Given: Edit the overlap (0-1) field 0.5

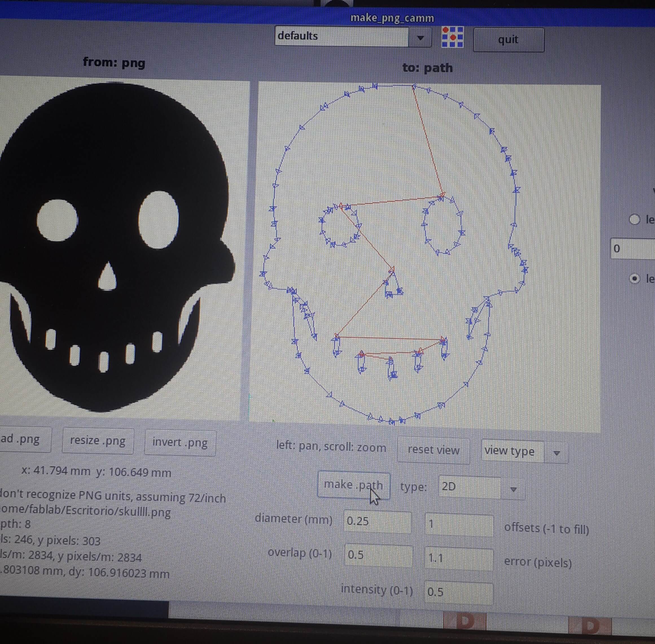Looking at the screenshot, I should 378,555.
